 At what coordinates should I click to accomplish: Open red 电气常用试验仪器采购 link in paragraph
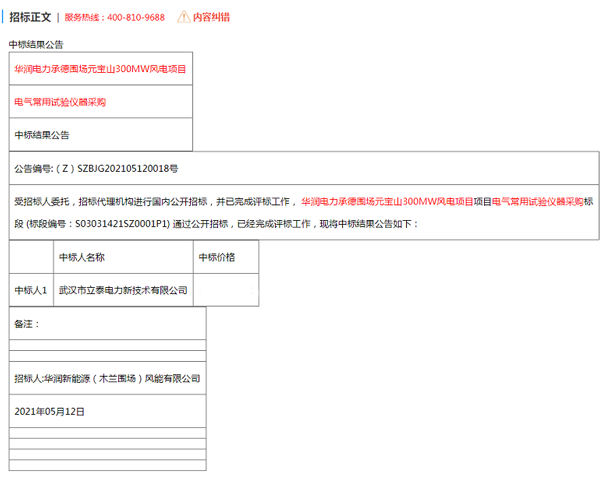[537, 202]
